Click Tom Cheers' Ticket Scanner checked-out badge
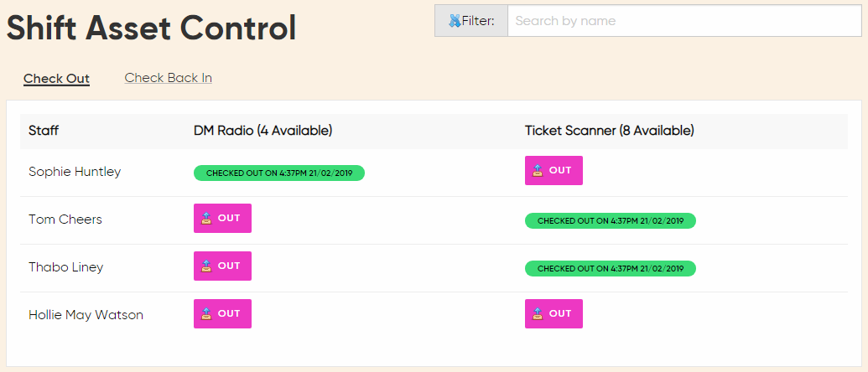This screenshot has width=868, height=372. [x=610, y=221]
